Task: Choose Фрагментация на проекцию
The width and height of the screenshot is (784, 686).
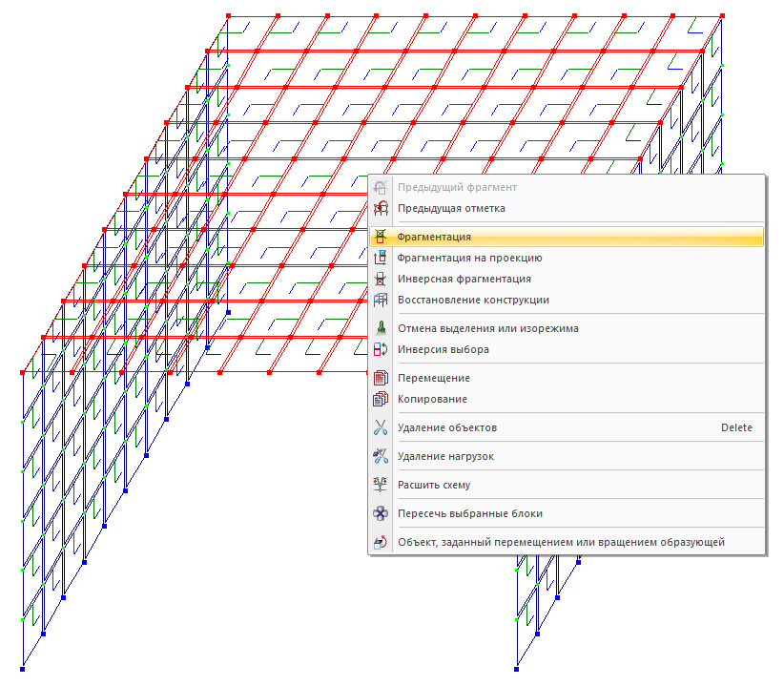Action: click(567, 258)
